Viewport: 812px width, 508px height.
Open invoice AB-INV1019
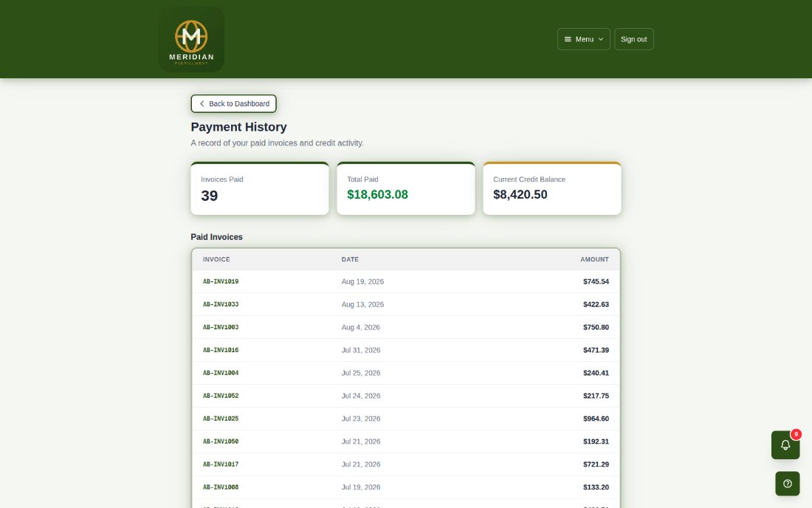[x=221, y=282]
